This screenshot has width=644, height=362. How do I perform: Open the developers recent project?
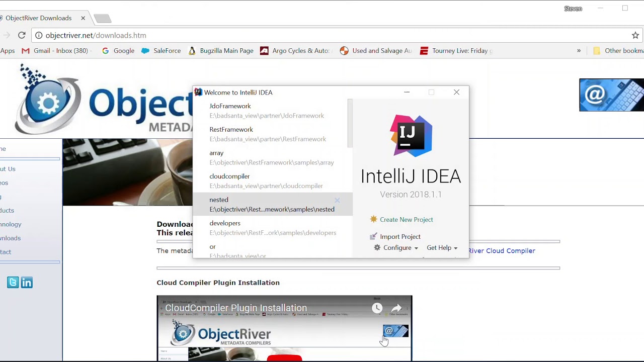[270, 228]
